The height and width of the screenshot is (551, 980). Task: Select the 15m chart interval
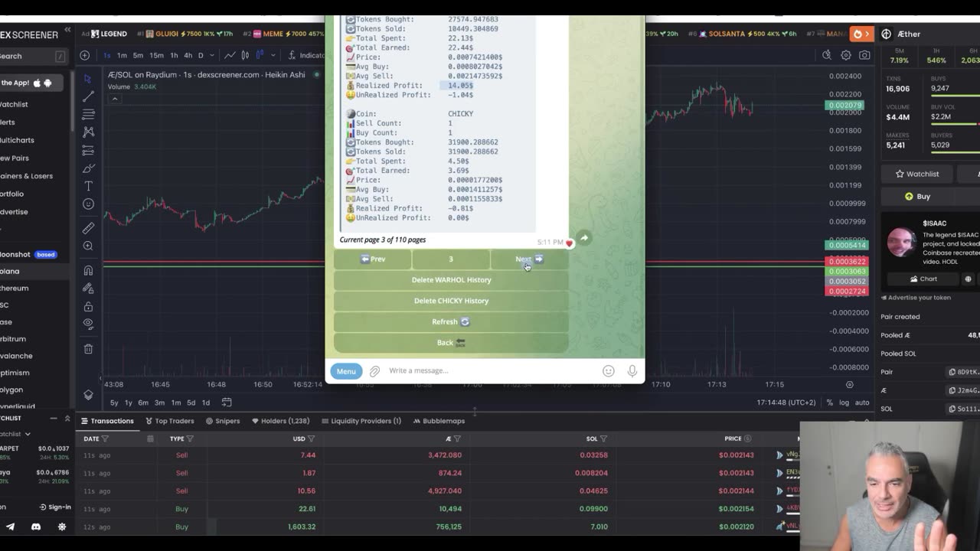[x=156, y=55]
